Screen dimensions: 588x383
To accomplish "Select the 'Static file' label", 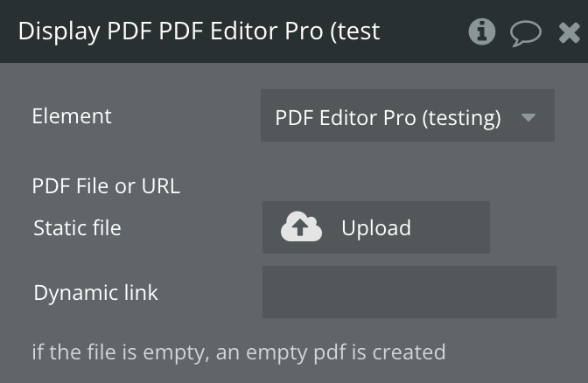I will click(x=77, y=228).
